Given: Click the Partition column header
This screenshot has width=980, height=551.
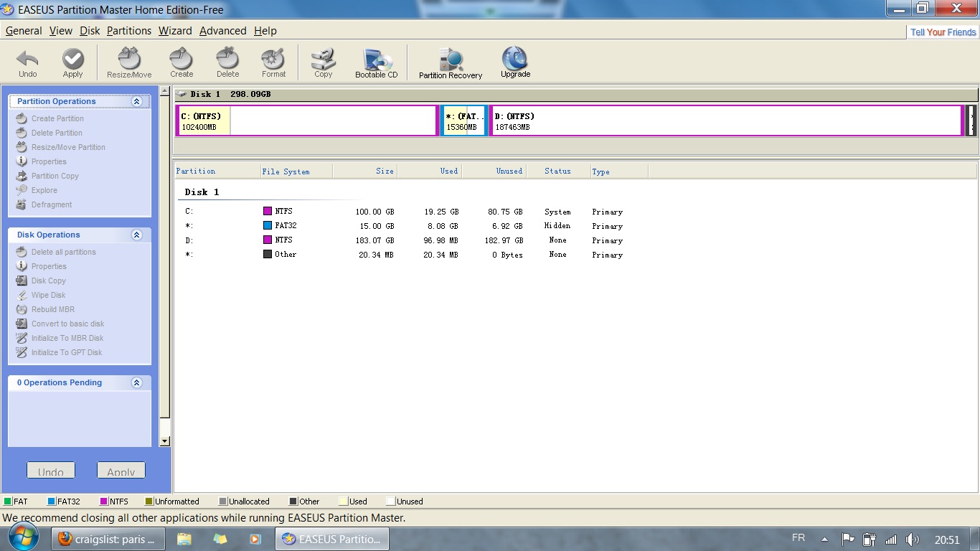Looking at the screenshot, I should pyautogui.click(x=217, y=171).
